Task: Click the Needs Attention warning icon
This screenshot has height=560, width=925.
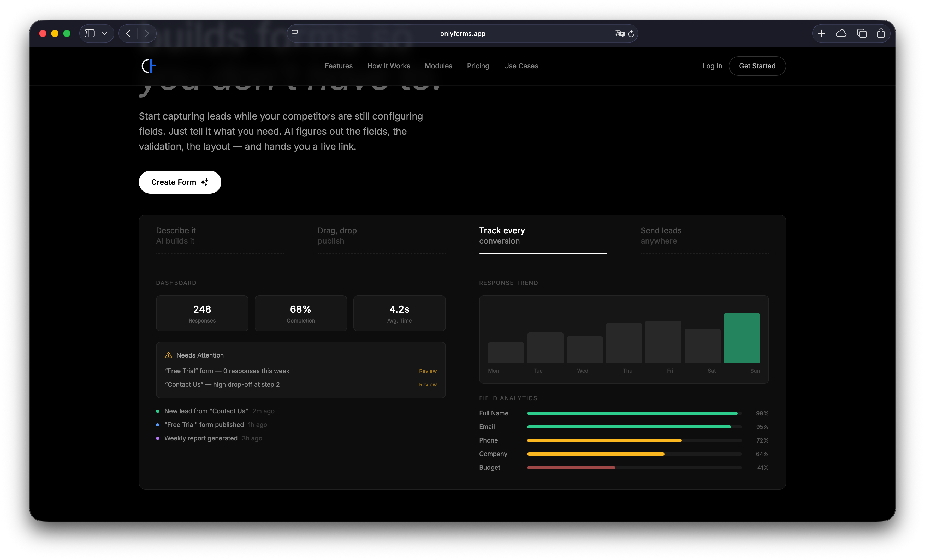Action: point(169,355)
